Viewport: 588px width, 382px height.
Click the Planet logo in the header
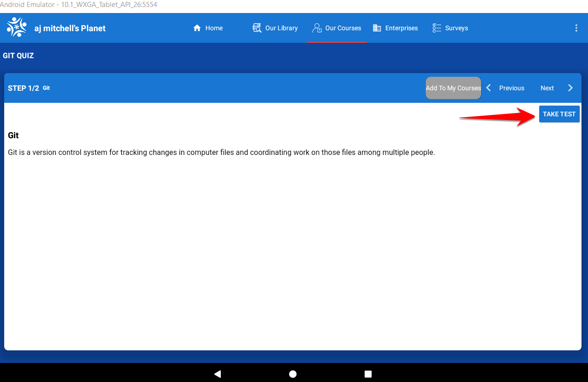point(16,27)
